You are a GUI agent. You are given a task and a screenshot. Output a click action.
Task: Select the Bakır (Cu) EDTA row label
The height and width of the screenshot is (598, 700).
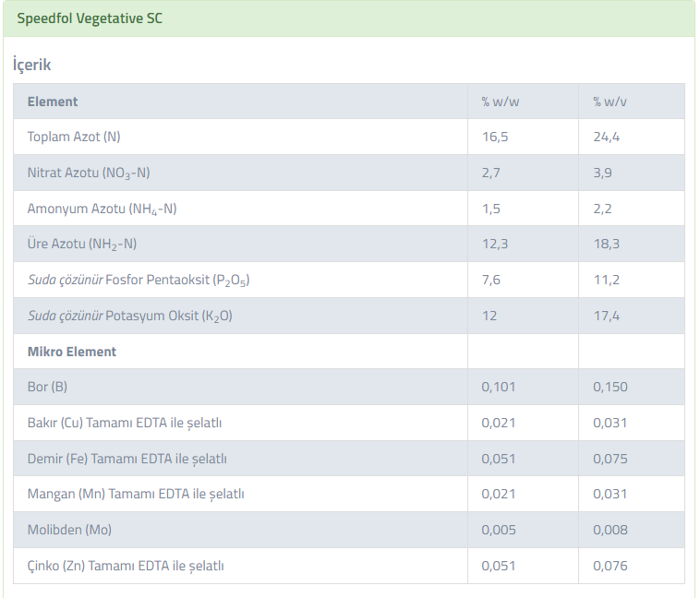(125, 423)
